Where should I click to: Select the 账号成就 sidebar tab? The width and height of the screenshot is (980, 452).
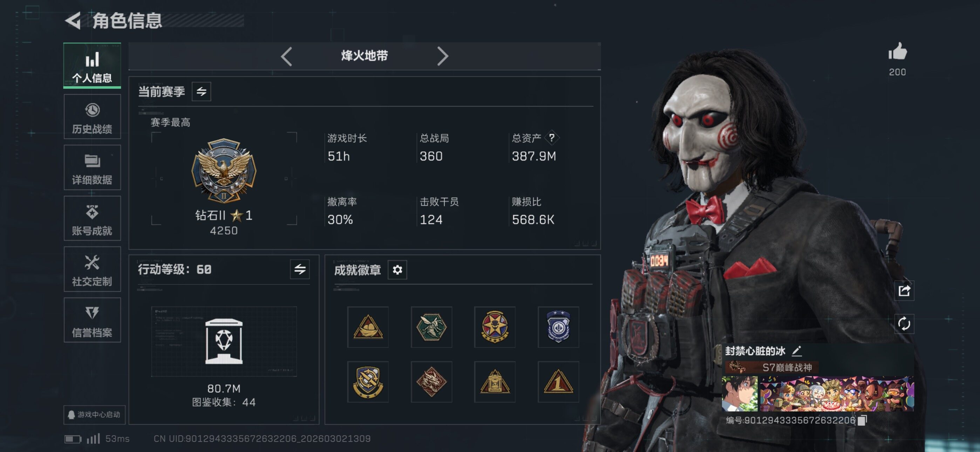pos(92,218)
